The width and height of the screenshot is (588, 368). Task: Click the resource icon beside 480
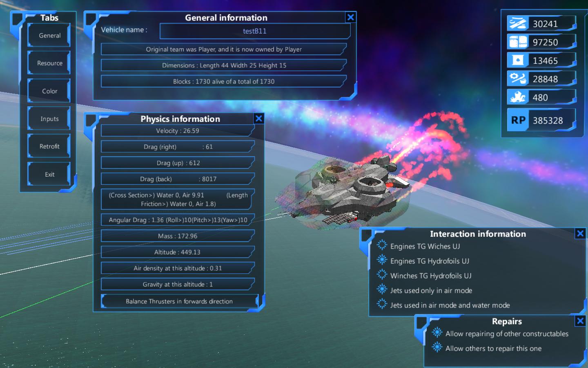click(517, 97)
